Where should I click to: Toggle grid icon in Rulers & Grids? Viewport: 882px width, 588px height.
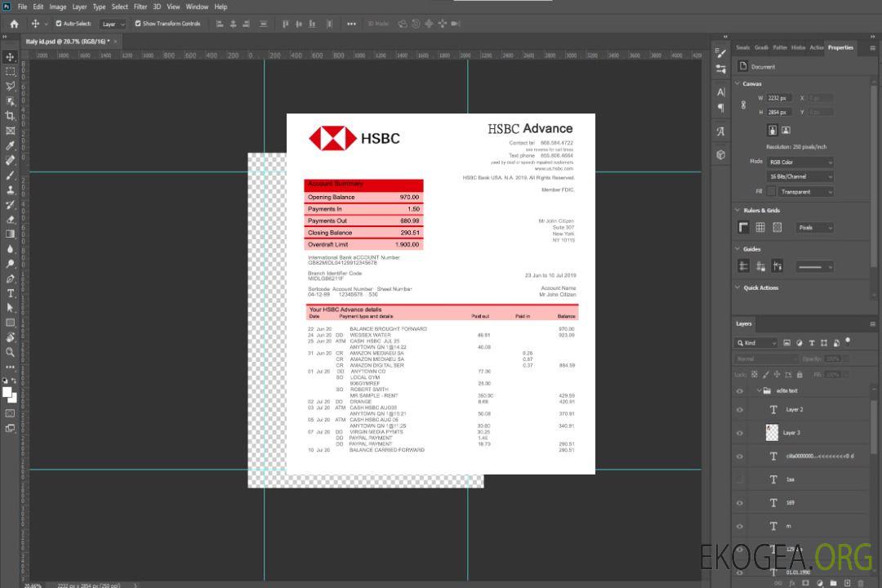760,227
